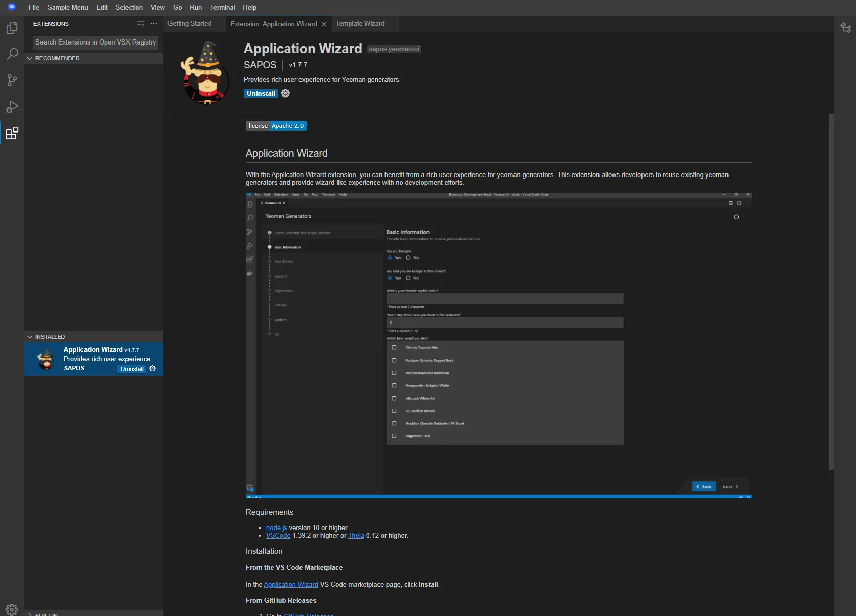The width and height of the screenshot is (856, 616).
Task: Switch to the Getting Started tab
Action: coord(189,24)
